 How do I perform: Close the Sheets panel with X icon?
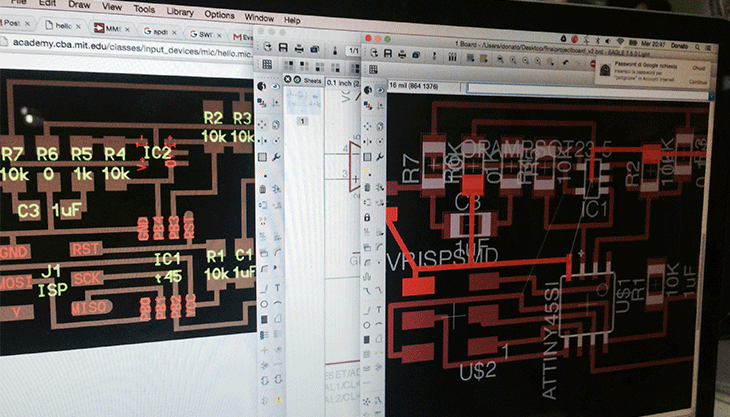(x=288, y=80)
